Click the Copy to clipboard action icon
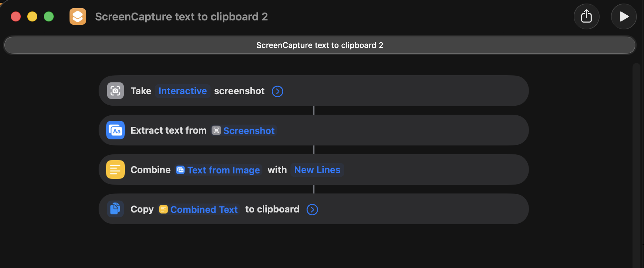The image size is (644, 268). [x=115, y=209]
